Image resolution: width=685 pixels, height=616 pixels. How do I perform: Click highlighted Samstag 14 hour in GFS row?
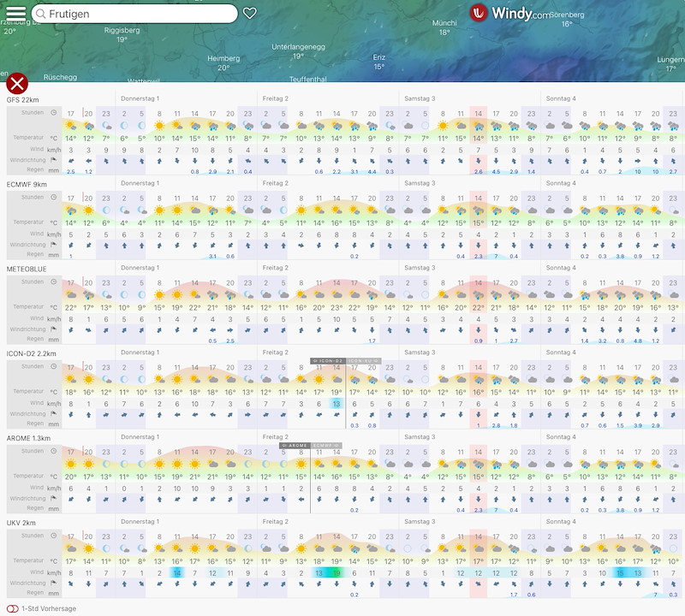click(479, 114)
